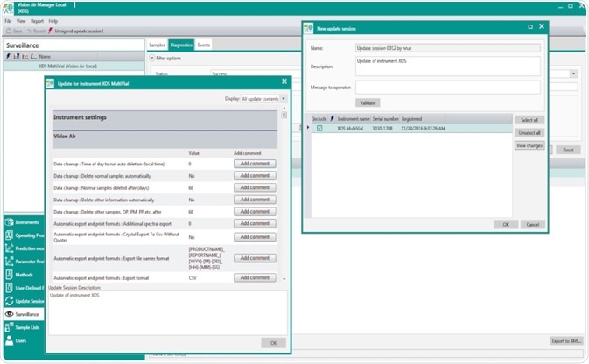Click the Serial number column header
Viewport: 589px width, 364px height.
(385, 119)
